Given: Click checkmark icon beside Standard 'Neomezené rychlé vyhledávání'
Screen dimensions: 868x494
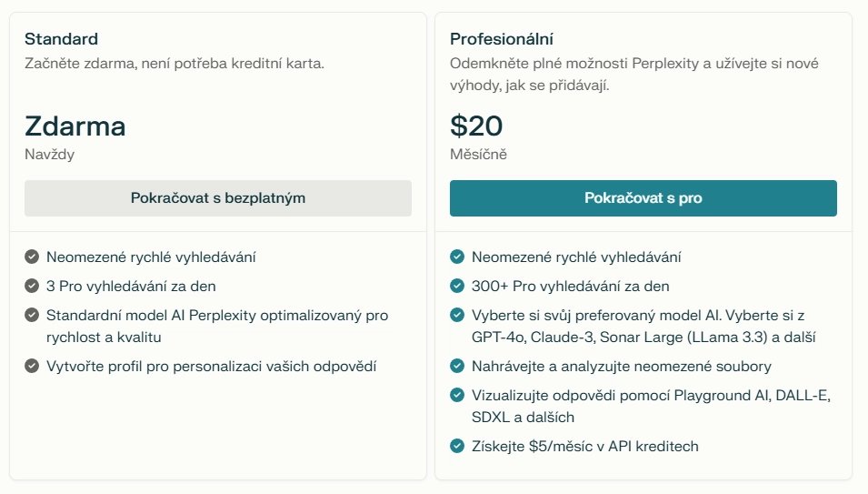Looking at the screenshot, I should [x=32, y=257].
